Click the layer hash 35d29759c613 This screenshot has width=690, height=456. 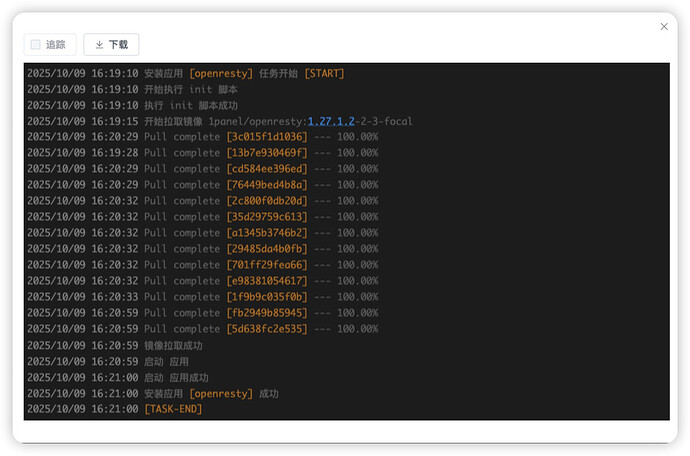[267, 217]
